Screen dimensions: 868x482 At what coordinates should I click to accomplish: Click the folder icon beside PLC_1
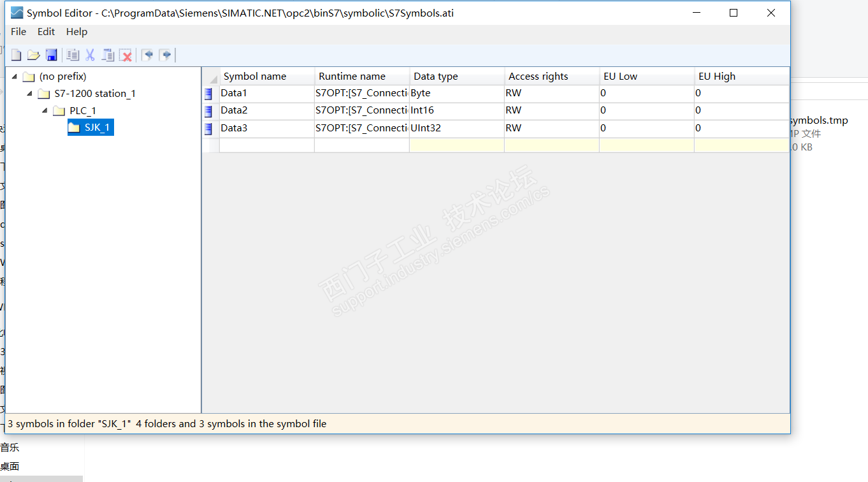pos(59,111)
